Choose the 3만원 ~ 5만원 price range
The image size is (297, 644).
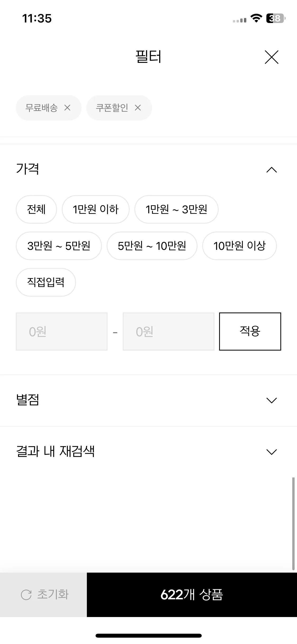[x=59, y=246]
